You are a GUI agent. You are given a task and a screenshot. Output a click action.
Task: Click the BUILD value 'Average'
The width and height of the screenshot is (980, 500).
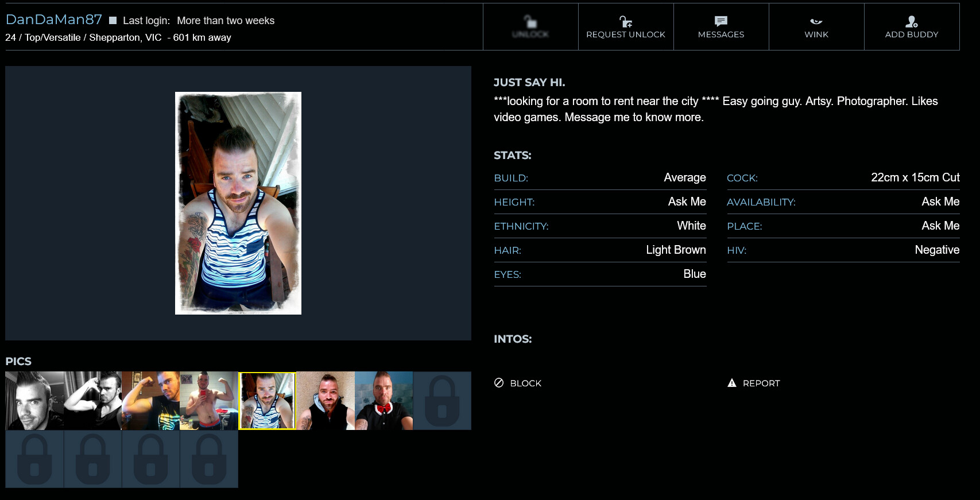(x=685, y=177)
